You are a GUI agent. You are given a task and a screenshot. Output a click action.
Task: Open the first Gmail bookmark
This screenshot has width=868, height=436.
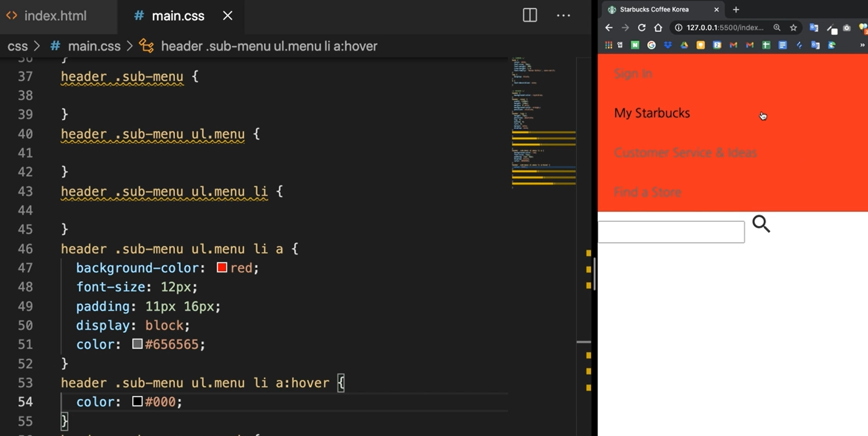733,45
